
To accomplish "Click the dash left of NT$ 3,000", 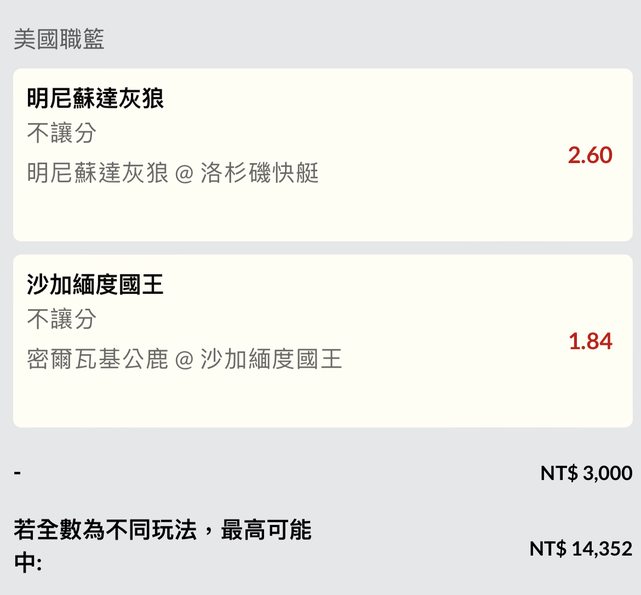I will tap(17, 472).
